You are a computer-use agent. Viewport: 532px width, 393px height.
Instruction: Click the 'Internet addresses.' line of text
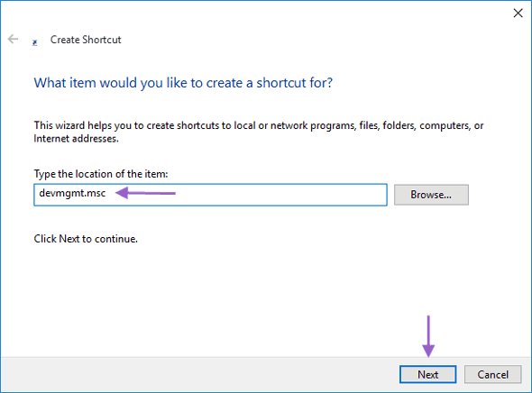click(76, 138)
